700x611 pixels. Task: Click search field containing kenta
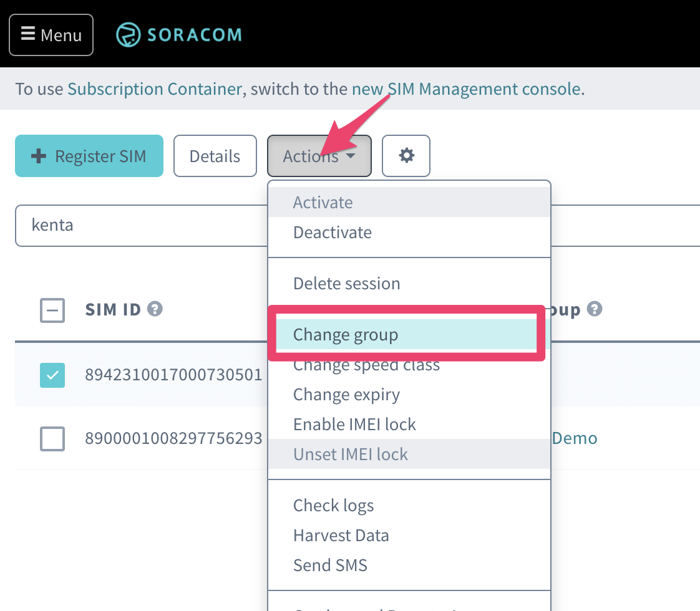click(x=140, y=225)
